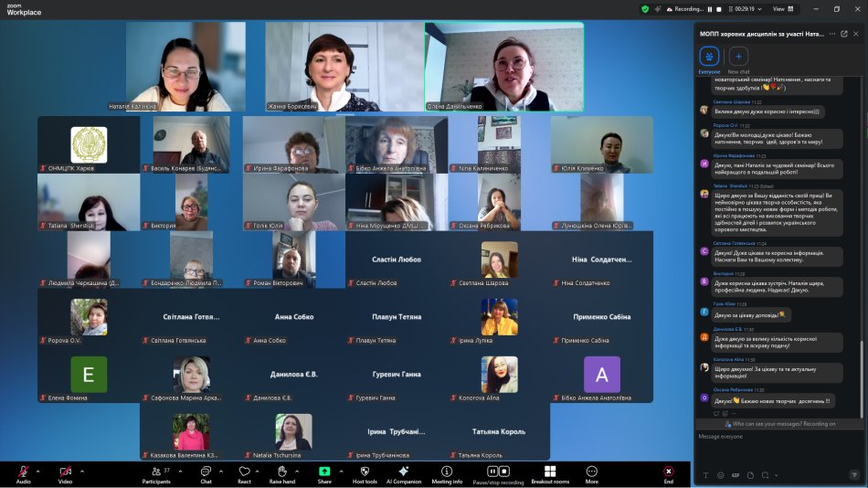Open the AI Companion panel
This screenshot has width=868, height=488.
403,472
